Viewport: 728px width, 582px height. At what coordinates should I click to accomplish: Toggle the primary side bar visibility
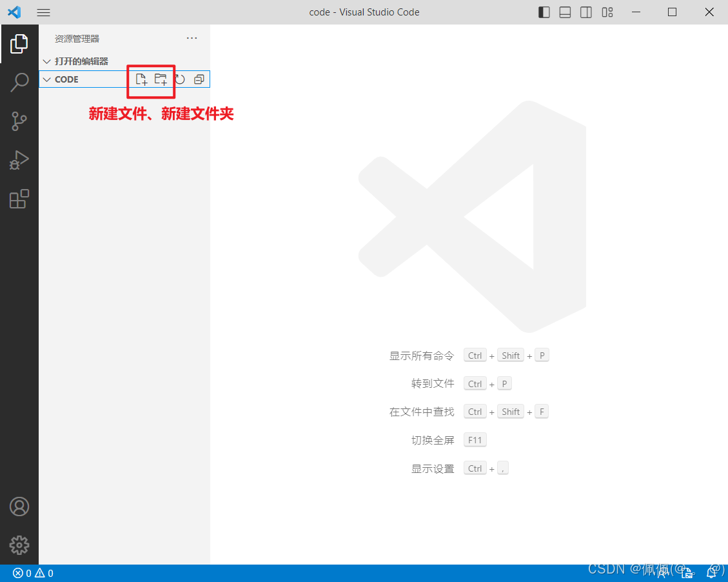[x=544, y=12]
